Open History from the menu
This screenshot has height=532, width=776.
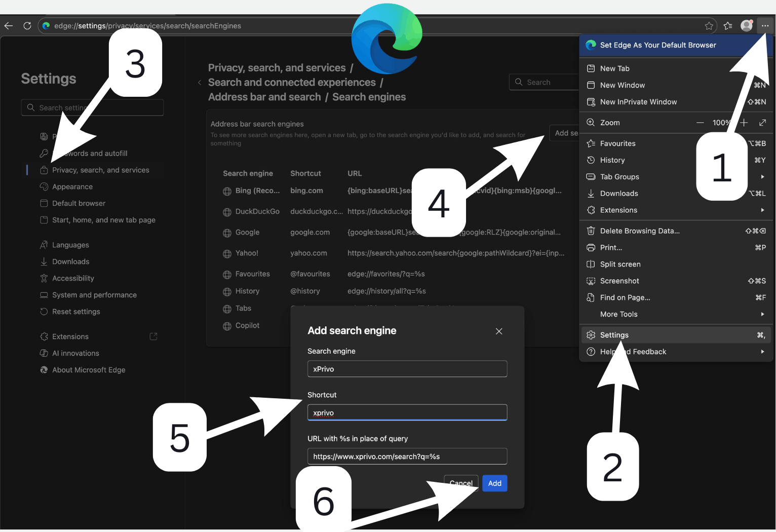click(x=676, y=160)
